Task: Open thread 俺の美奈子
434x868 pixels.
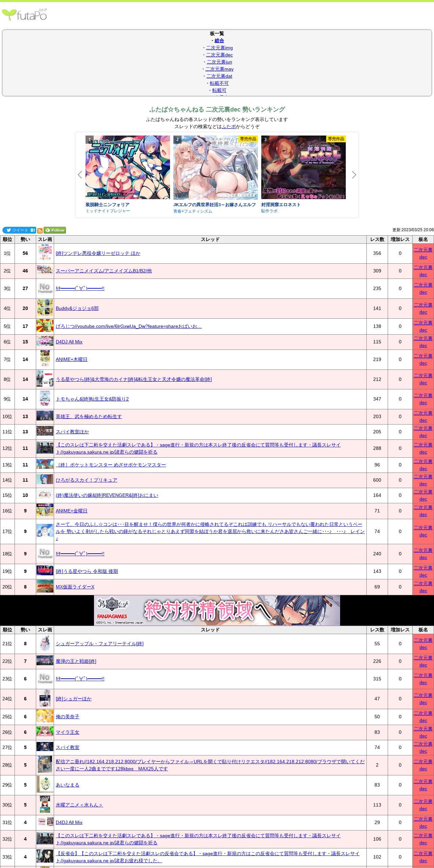Action: pyautogui.click(x=68, y=717)
